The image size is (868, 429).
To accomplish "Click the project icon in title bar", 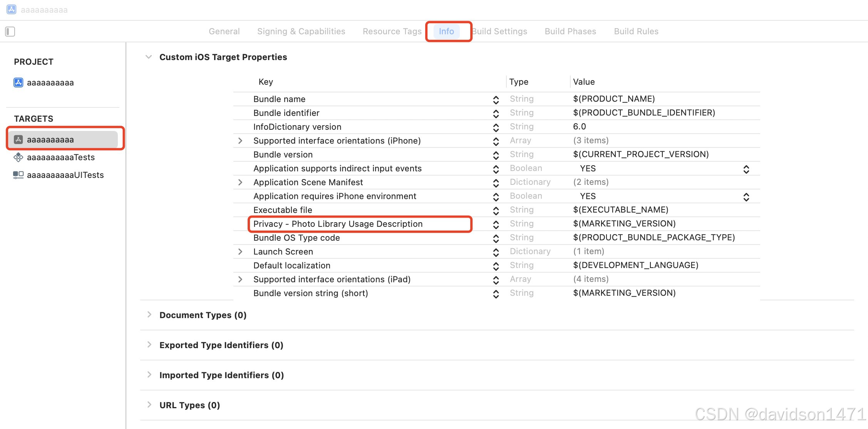I will (x=12, y=9).
